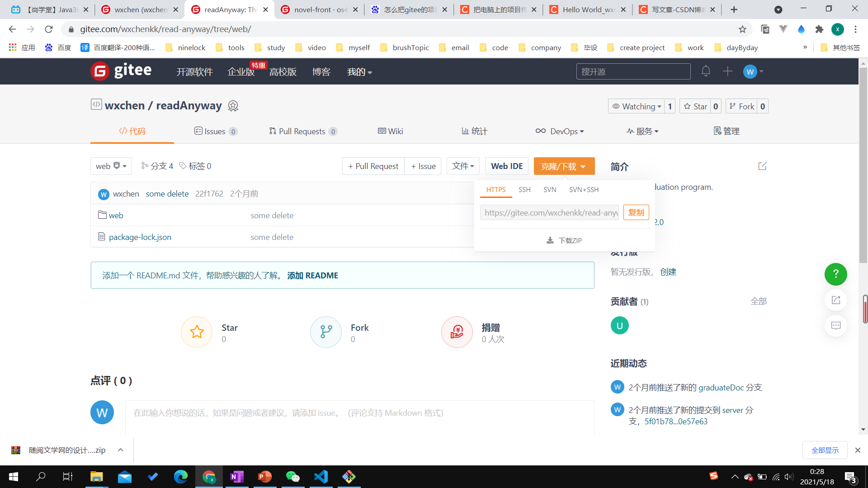Switch to the Pull Requests tab

point(303,131)
